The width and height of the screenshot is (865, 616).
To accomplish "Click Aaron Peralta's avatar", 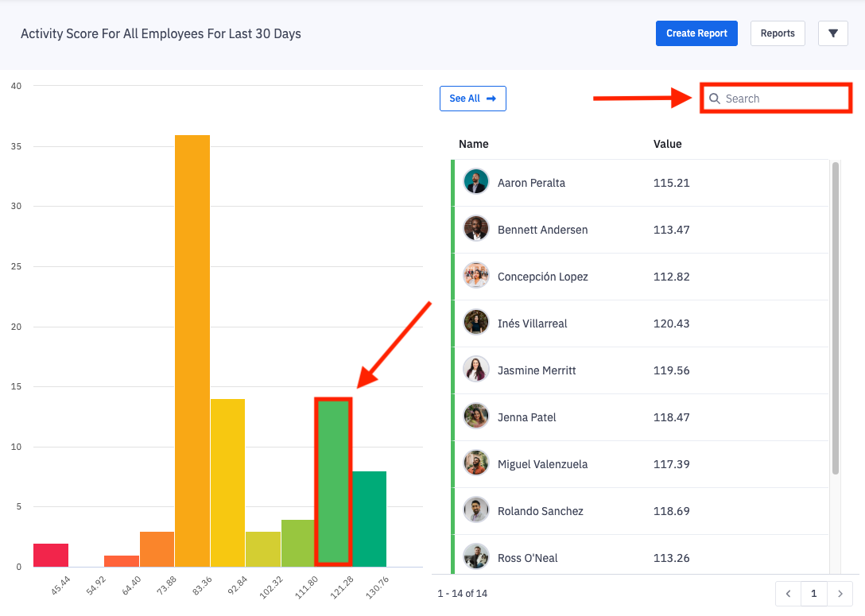I will click(476, 183).
